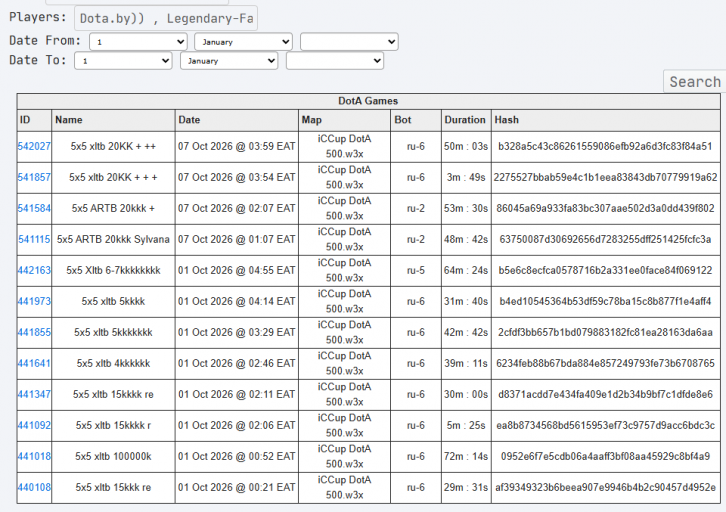Open game ID 440108 link
Viewport: 726px width, 512px height.
pos(34,487)
